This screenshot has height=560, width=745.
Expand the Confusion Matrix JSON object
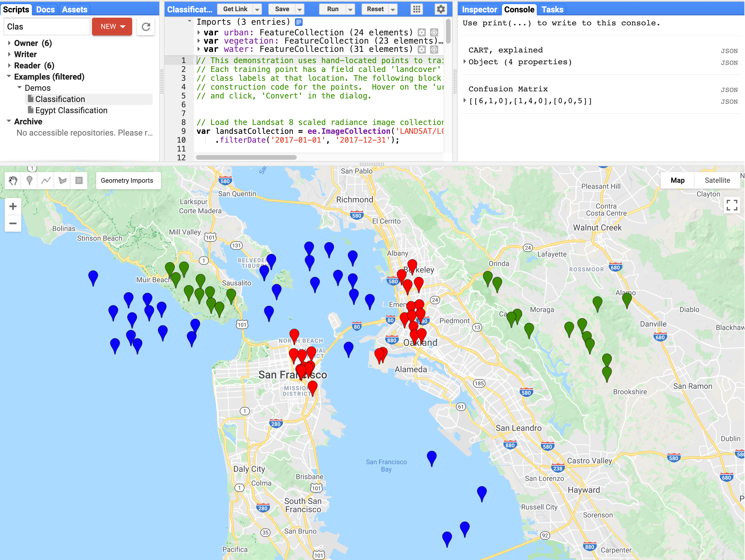point(465,101)
